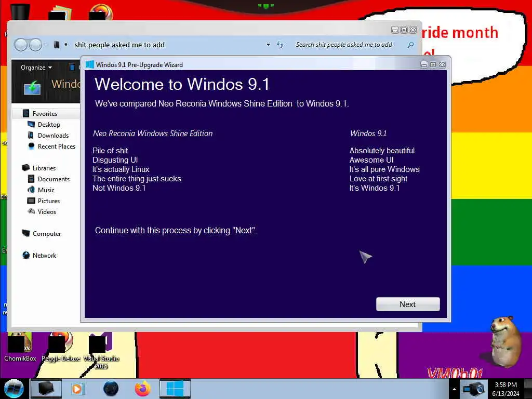Select Computer in the navigation pane
This screenshot has height=399, width=532.
47,233
